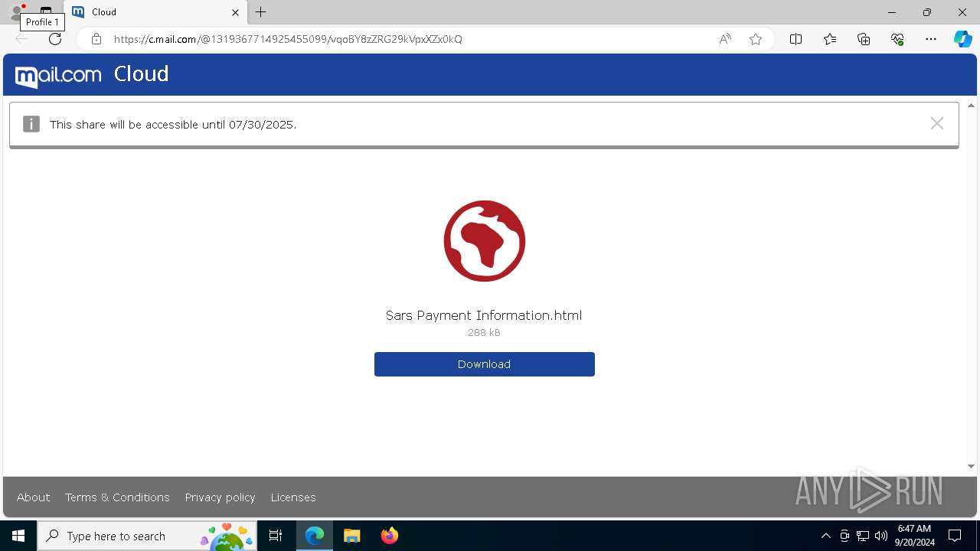Click the Profile 1 icon

[x=15, y=12]
